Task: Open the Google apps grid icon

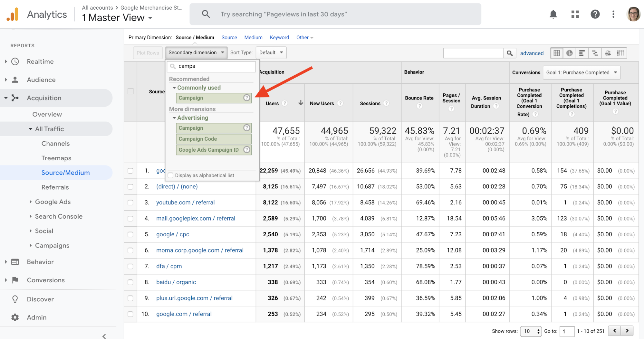Action: (575, 14)
